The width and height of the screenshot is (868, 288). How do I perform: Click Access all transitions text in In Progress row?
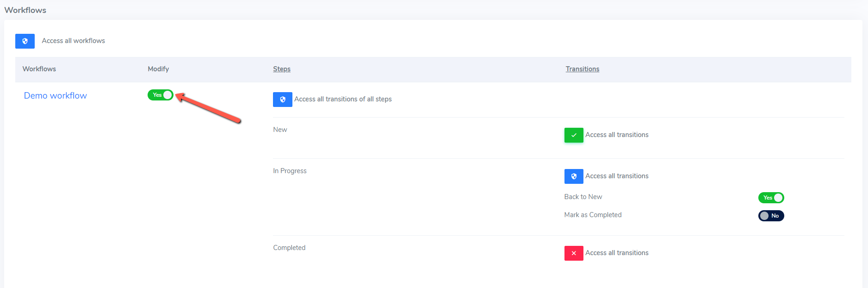(x=617, y=176)
